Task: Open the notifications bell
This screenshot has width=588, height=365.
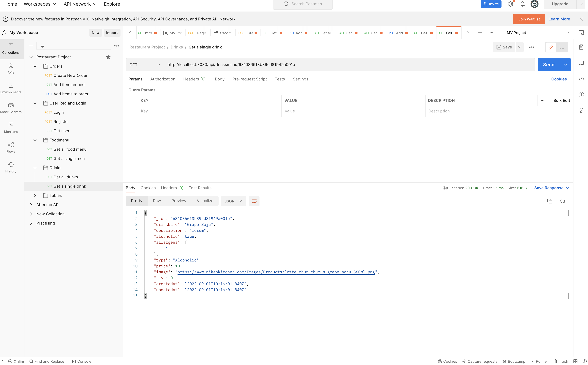Action: click(x=522, y=4)
